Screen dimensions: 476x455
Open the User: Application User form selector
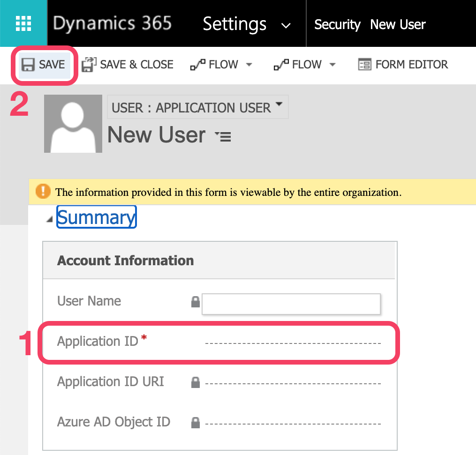197,107
